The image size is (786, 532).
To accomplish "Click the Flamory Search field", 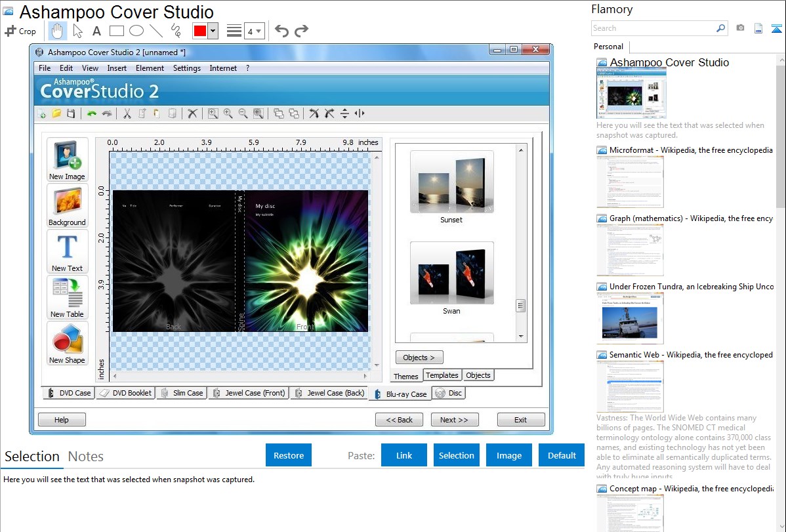I will [x=659, y=29].
